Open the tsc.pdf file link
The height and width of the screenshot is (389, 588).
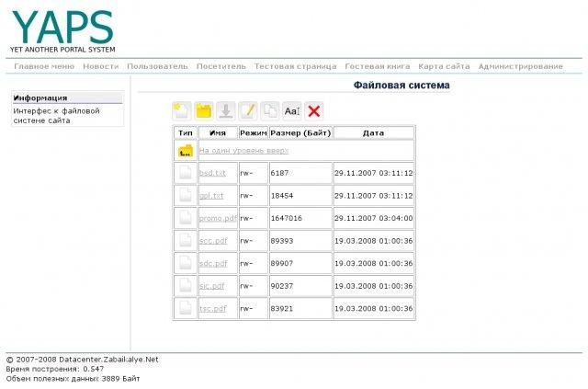point(212,308)
